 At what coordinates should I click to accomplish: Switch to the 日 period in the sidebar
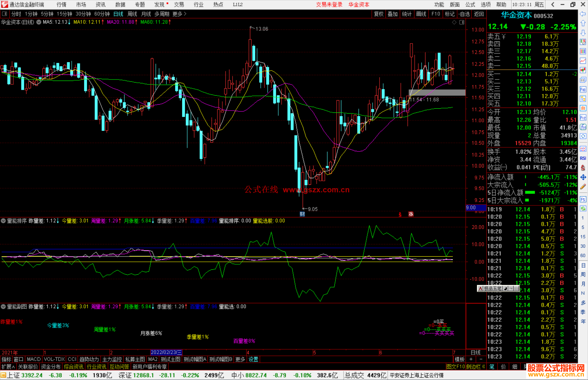point(583,265)
